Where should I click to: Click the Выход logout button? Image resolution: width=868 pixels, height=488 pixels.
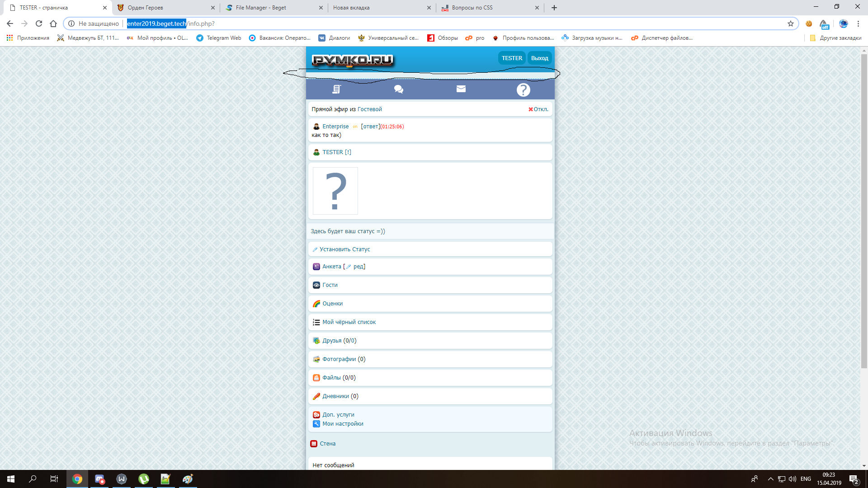pos(539,58)
